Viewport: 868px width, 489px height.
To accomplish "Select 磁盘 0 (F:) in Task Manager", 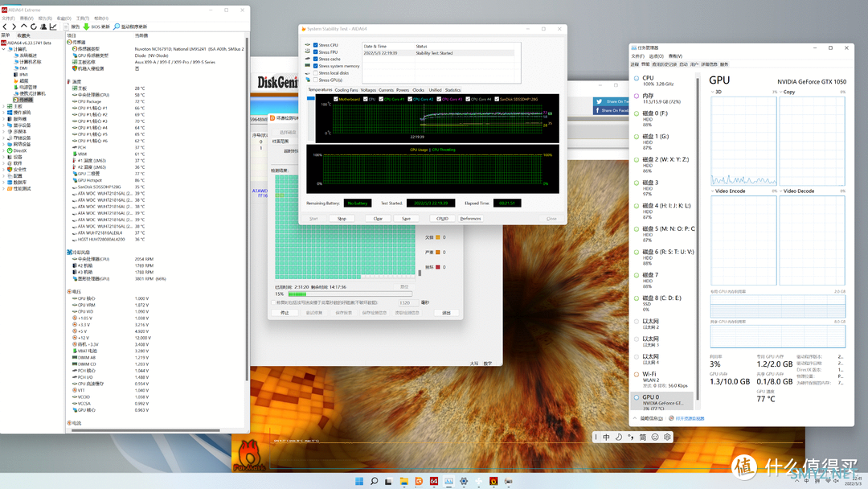I will (x=663, y=118).
